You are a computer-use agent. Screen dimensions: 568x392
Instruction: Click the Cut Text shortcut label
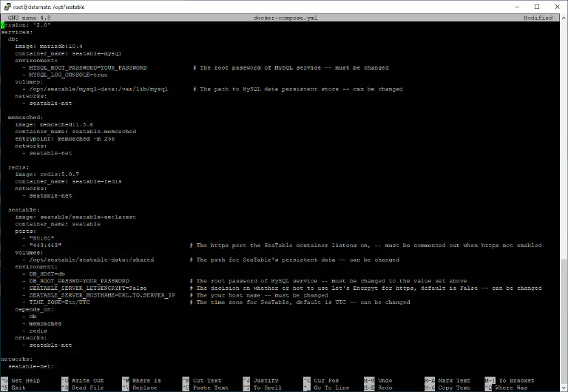207,380
